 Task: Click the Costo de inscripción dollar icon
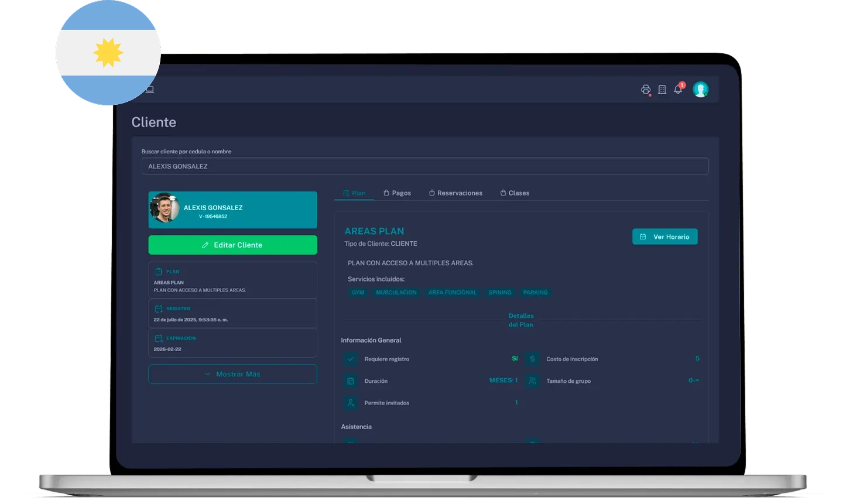(532, 359)
